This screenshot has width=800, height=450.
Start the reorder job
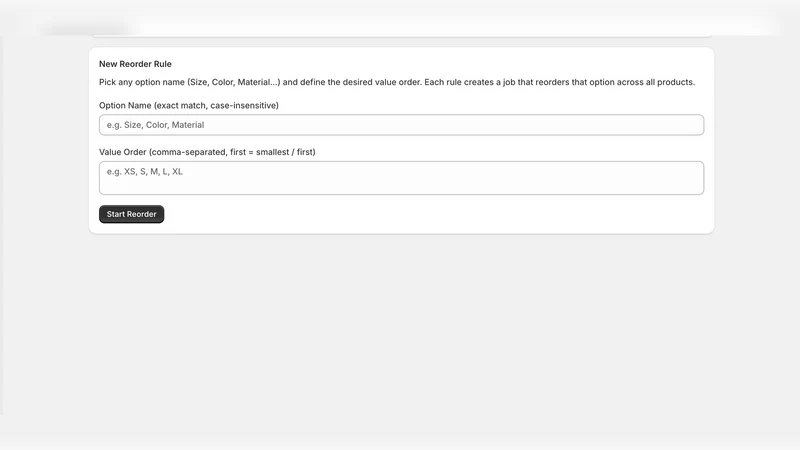coord(131,214)
